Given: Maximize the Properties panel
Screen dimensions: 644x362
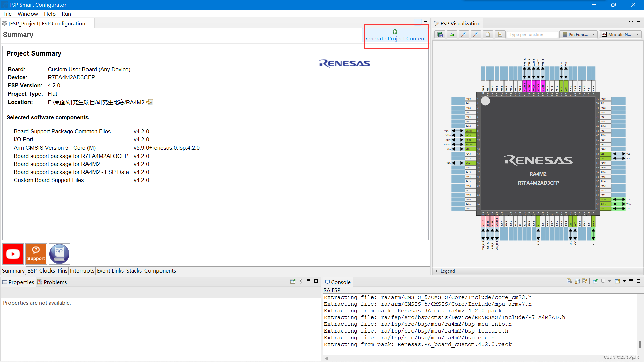Looking at the screenshot, I should [316, 281].
